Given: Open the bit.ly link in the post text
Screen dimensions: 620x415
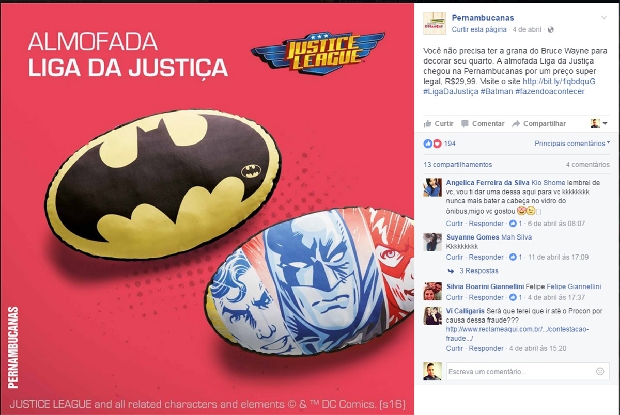Looking at the screenshot, I should click(559, 81).
